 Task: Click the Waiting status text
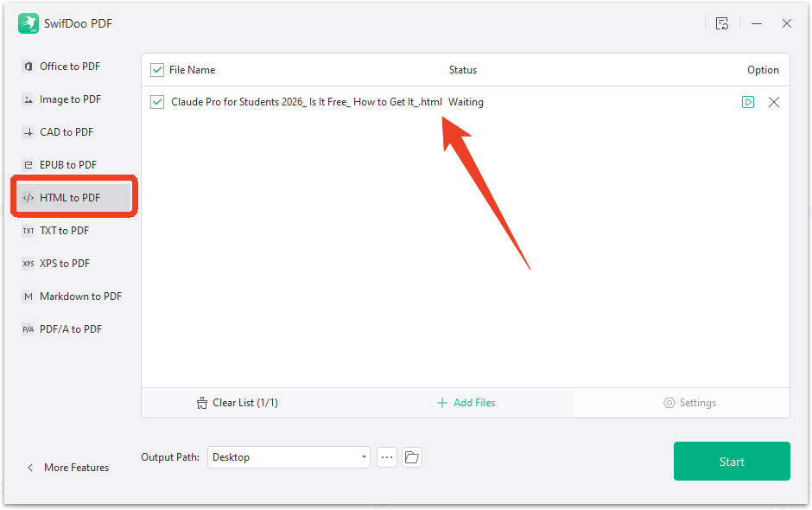tap(466, 102)
